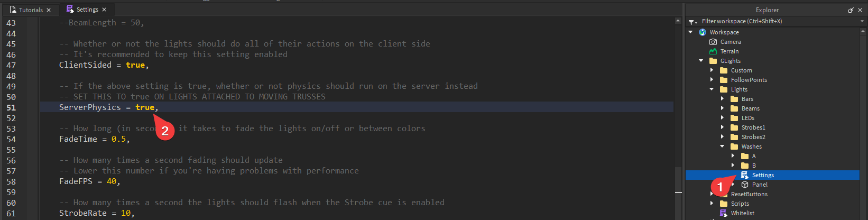Click the code editor scroll-up arrow
Viewport: 868px width, 220px height.
pos(678,21)
